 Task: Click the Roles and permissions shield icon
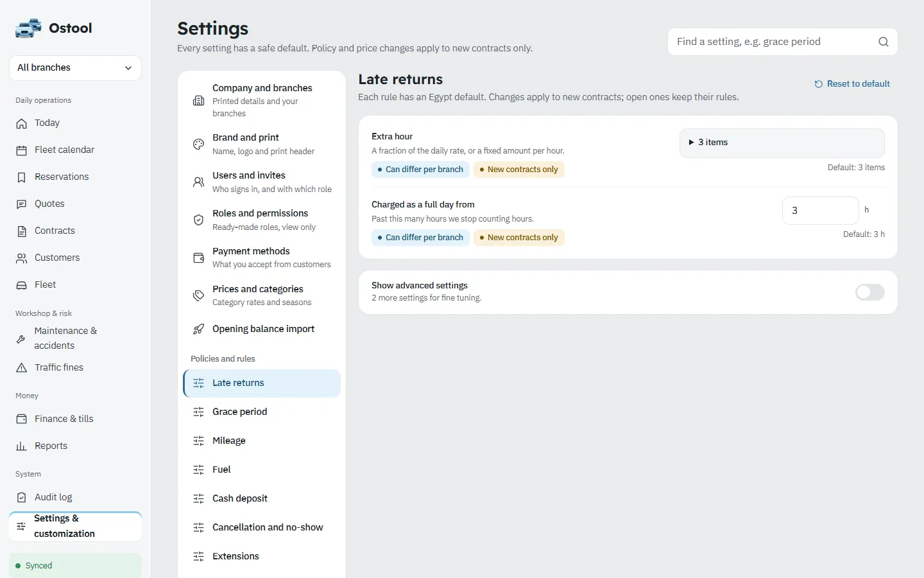(x=199, y=220)
